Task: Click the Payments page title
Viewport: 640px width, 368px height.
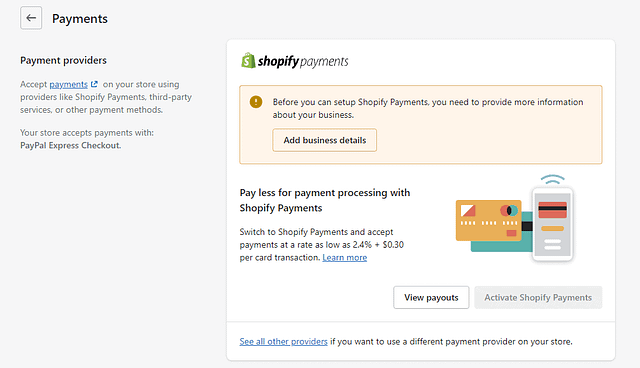Action: [x=80, y=19]
